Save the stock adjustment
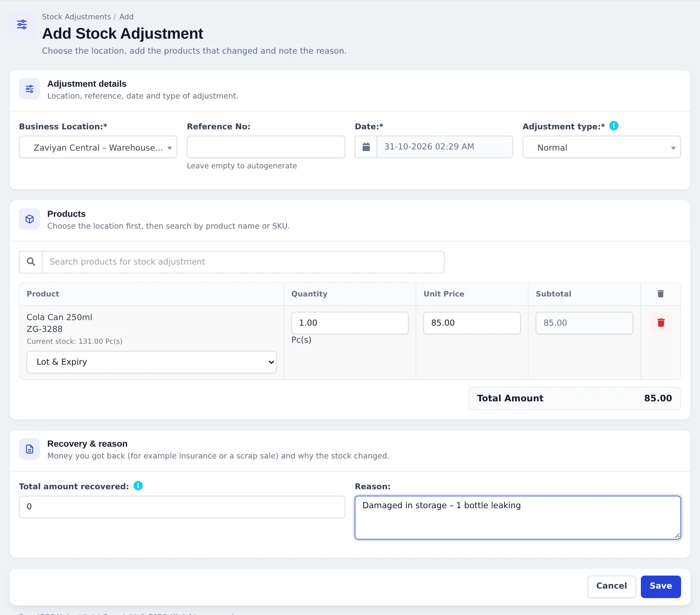This screenshot has height=615, width=700. tap(661, 587)
